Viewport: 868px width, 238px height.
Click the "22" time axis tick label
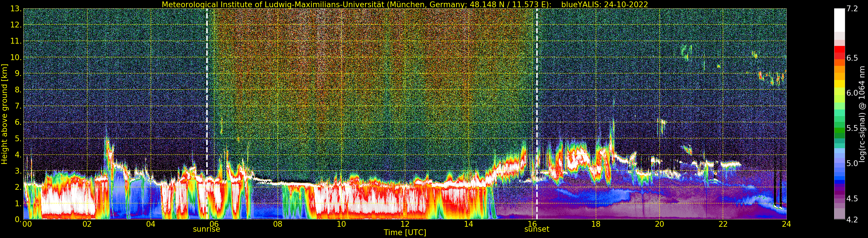pyautogui.click(x=723, y=224)
